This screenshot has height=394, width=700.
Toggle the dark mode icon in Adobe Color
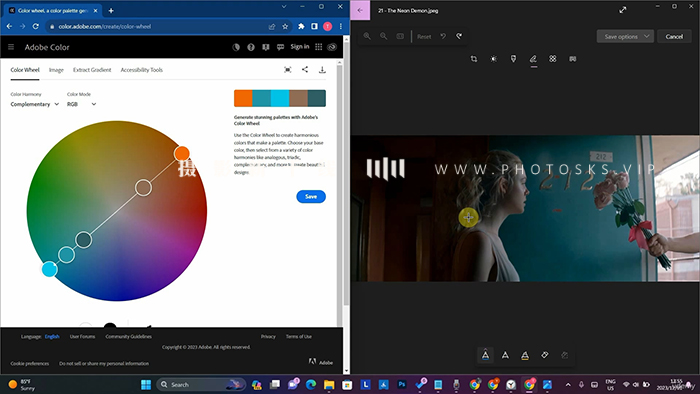click(x=236, y=47)
